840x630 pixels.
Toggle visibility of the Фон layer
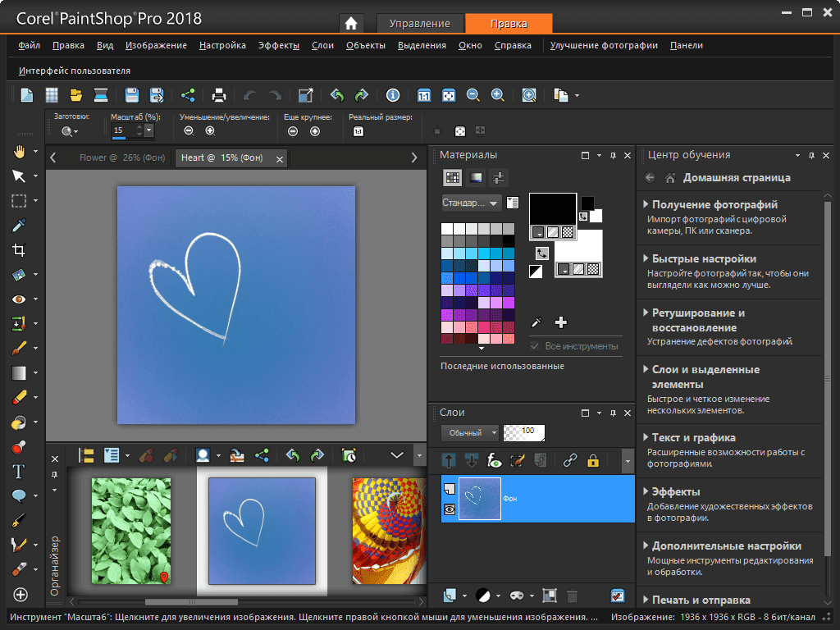[x=449, y=509]
